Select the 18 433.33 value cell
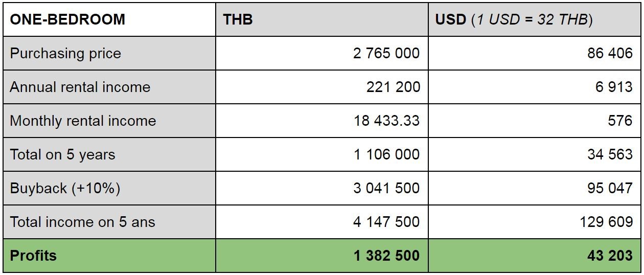 [x=322, y=121]
